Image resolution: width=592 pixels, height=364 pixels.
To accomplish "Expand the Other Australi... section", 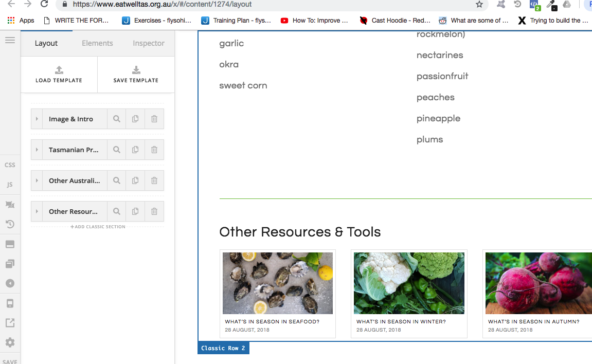I will [x=37, y=180].
